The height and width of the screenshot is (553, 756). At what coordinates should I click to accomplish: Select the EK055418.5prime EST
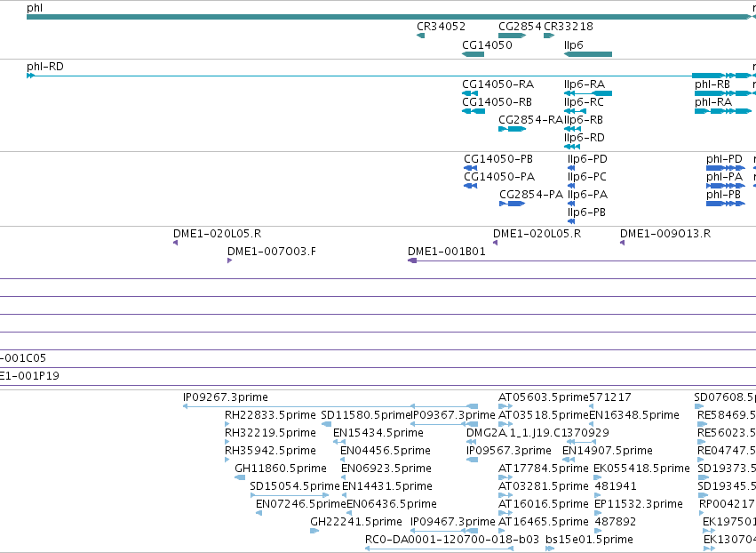tap(597, 477)
